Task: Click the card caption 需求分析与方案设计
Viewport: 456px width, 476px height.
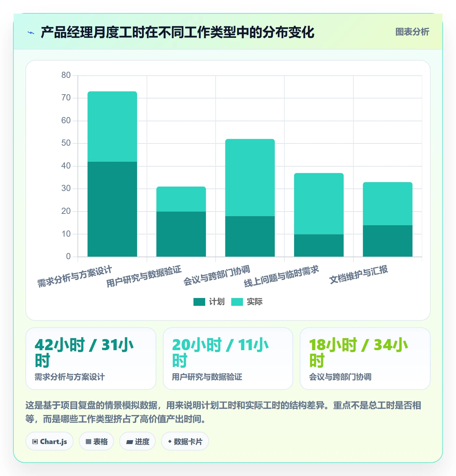Action: click(x=70, y=377)
